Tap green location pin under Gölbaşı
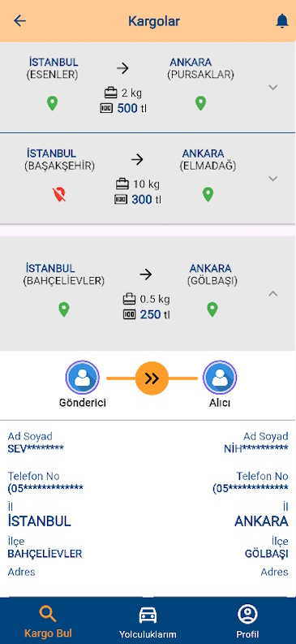The height and width of the screenshot is (644, 296). (x=212, y=309)
